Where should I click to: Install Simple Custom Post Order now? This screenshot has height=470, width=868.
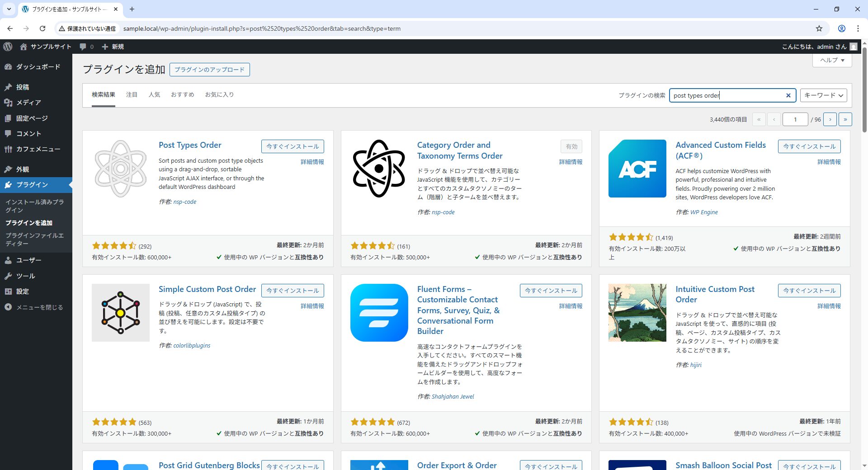click(292, 291)
